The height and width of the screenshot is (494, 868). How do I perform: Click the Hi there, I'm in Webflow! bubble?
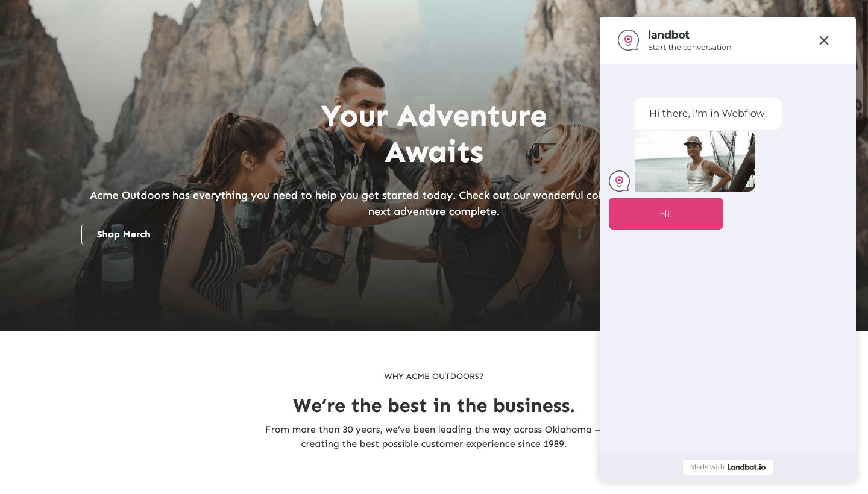[708, 113]
